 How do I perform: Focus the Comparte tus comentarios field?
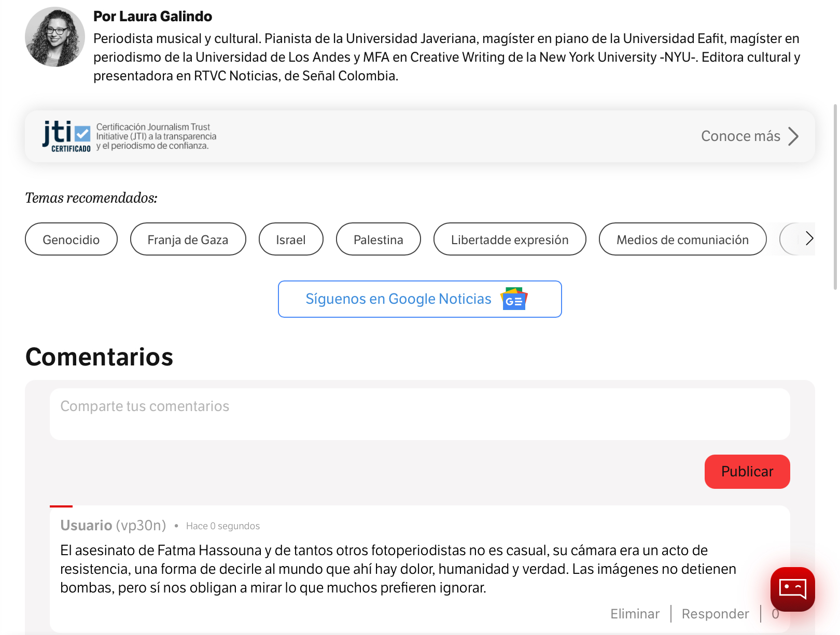[x=420, y=414]
